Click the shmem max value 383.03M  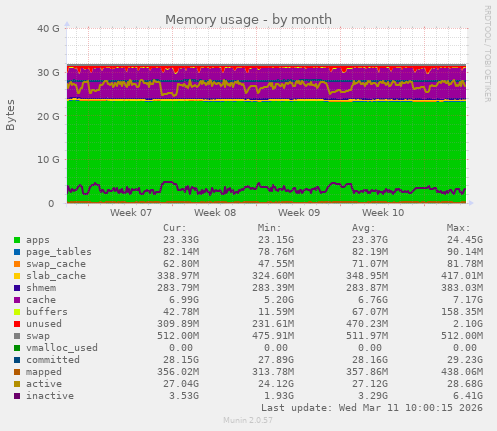[x=462, y=288]
